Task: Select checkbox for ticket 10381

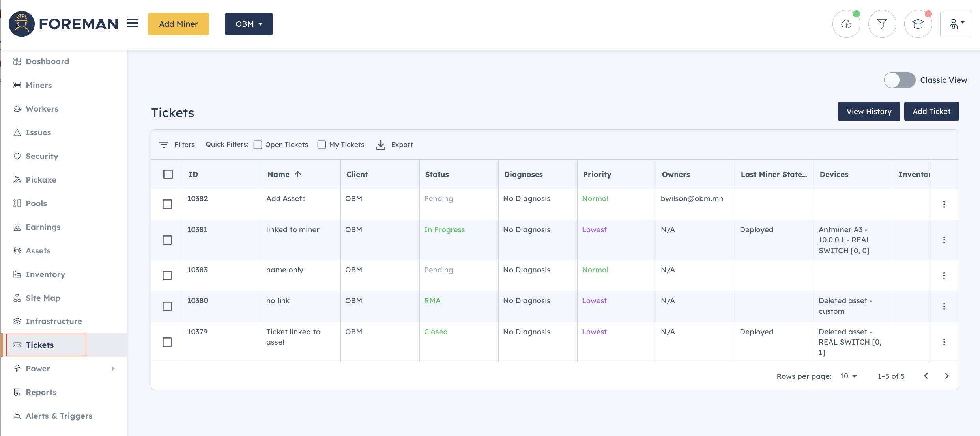Action: click(167, 240)
